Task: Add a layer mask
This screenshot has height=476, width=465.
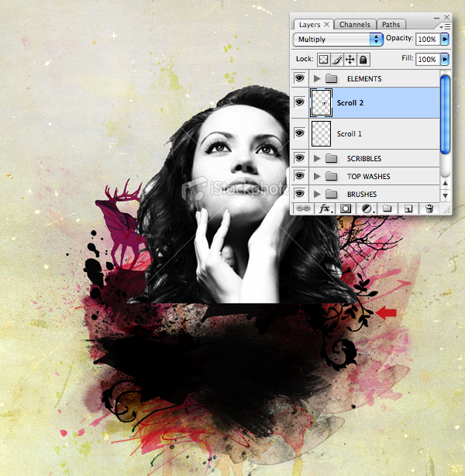Action: (346, 209)
